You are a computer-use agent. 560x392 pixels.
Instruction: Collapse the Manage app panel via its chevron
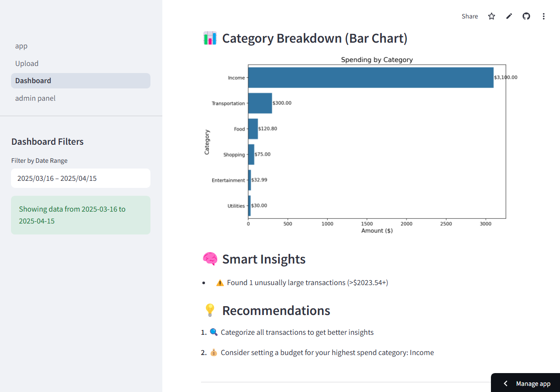(505, 383)
